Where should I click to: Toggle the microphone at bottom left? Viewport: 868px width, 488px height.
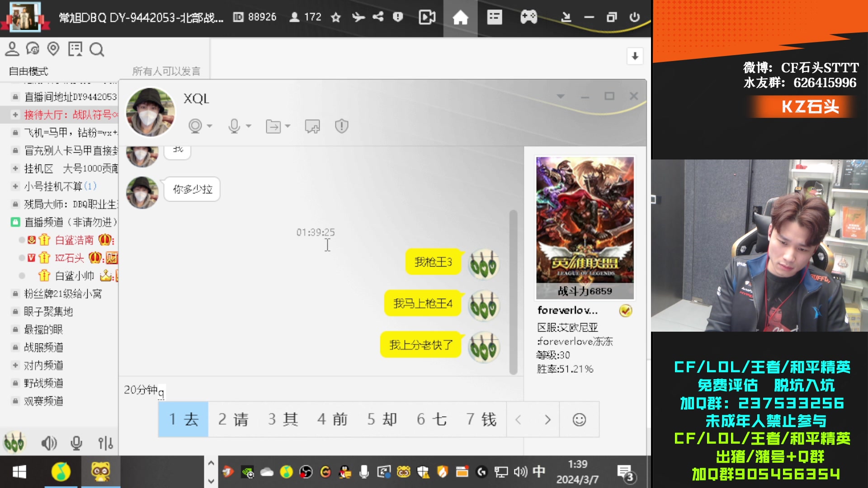pos(76,443)
